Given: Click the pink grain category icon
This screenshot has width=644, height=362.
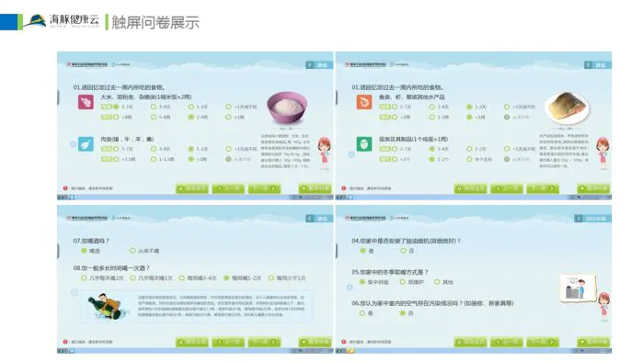Looking at the screenshot, I should click(86, 102).
